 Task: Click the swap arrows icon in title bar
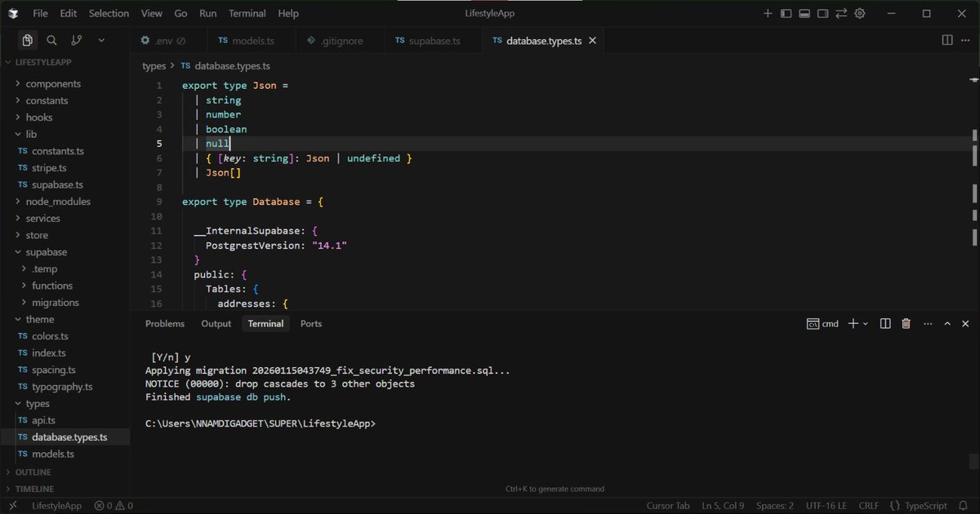841,13
